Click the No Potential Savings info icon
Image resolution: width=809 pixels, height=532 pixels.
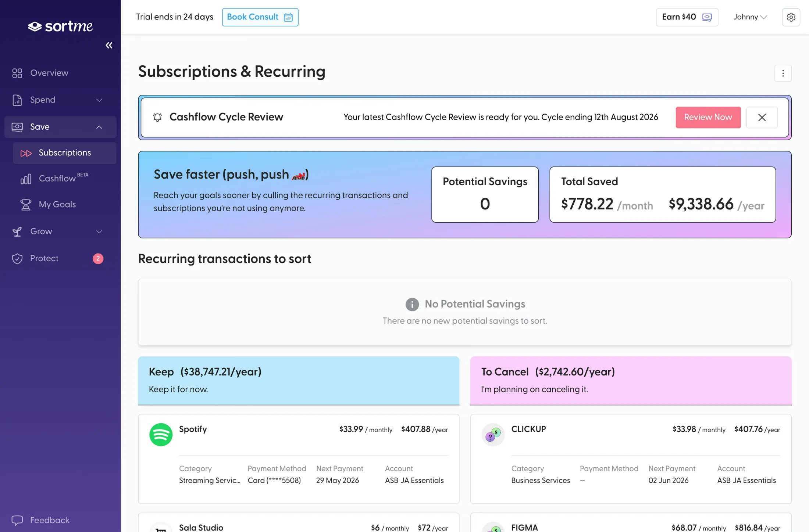tap(412, 305)
